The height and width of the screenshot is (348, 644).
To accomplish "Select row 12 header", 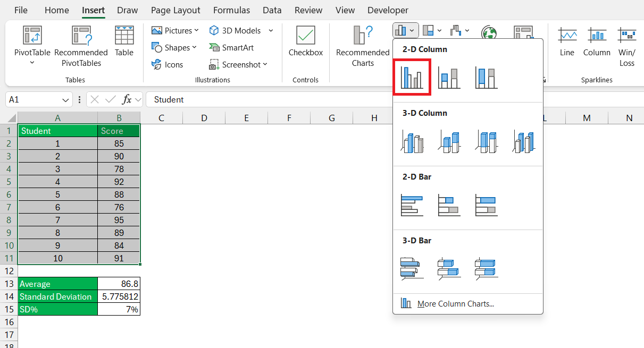I will coord(9,271).
